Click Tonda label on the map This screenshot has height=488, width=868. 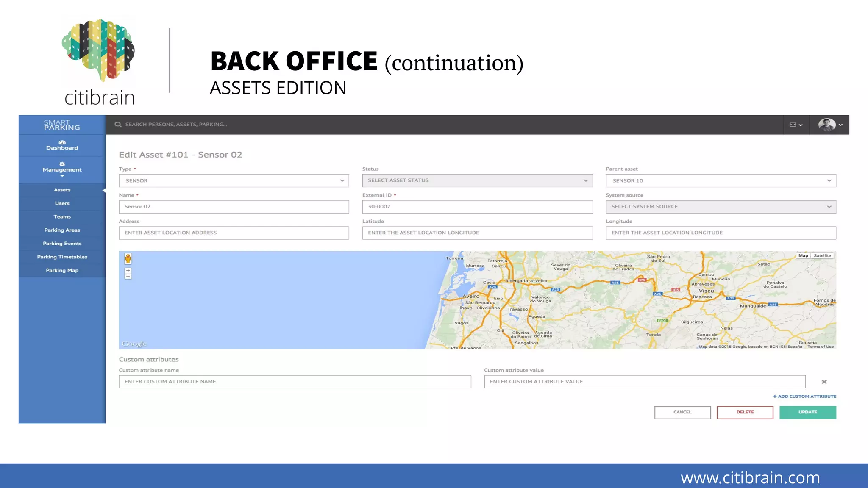(x=654, y=335)
